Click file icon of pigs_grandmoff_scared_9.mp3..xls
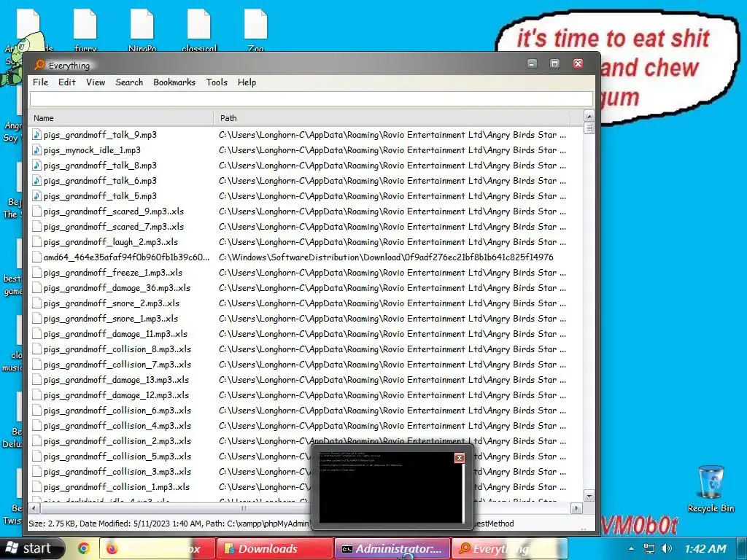The width and height of the screenshot is (747, 560). pyautogui.click(x=36, y=211)
